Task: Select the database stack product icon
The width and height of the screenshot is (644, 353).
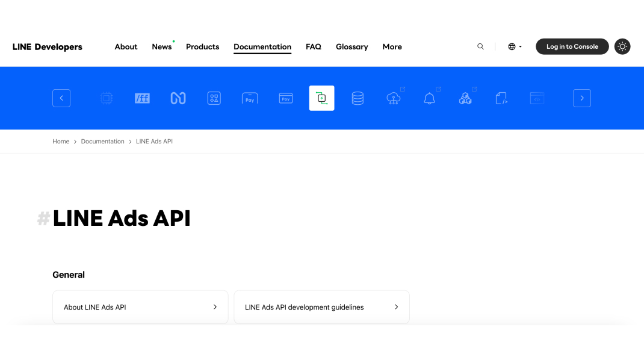Action: pos(358,98)
